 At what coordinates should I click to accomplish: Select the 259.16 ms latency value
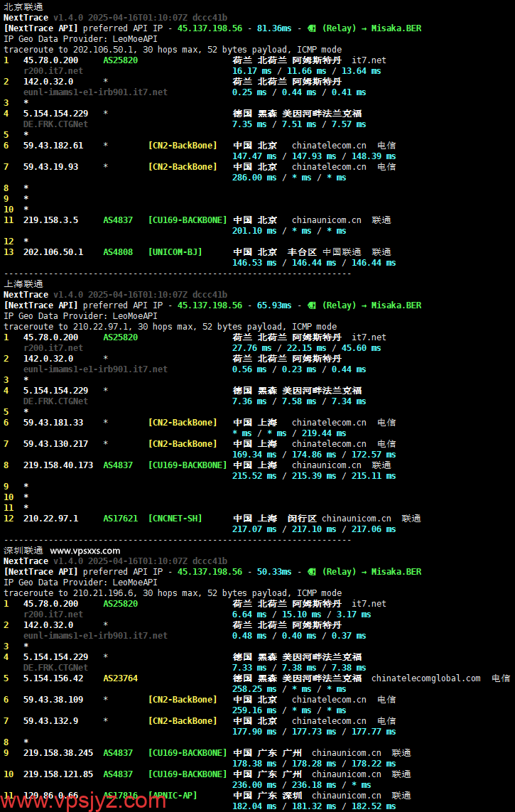(x=254, y=710)
